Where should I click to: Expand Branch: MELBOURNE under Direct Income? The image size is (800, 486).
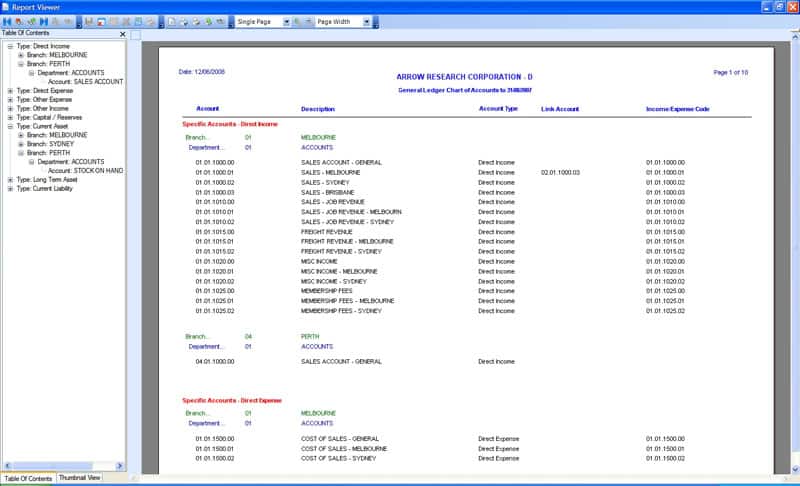(21, 55)
